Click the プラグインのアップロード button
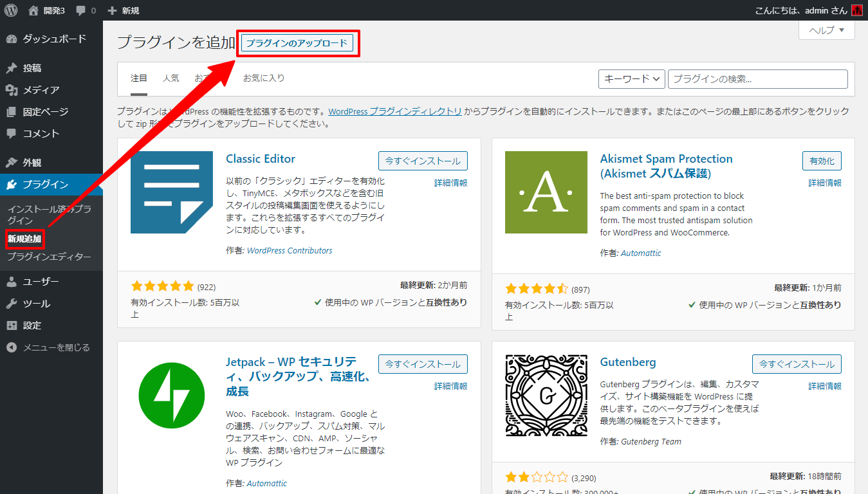868x494 pixels. [x=297, y=43]
